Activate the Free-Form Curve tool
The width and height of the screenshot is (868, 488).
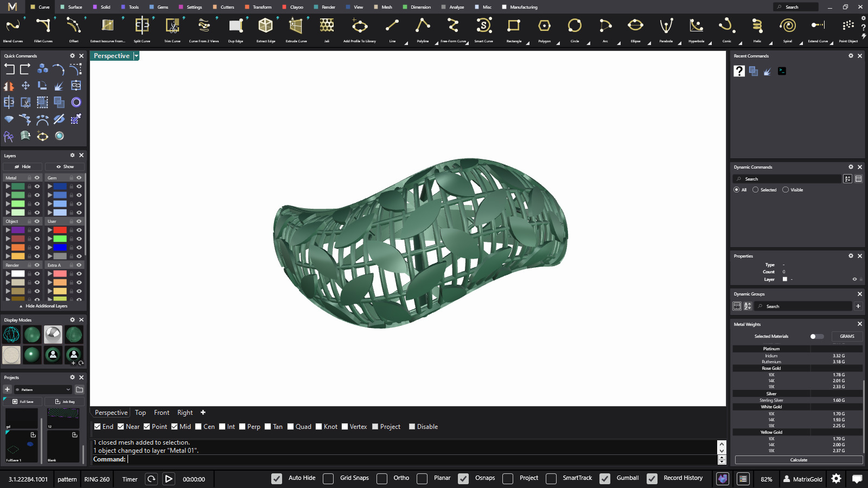(x=453, y=30)
